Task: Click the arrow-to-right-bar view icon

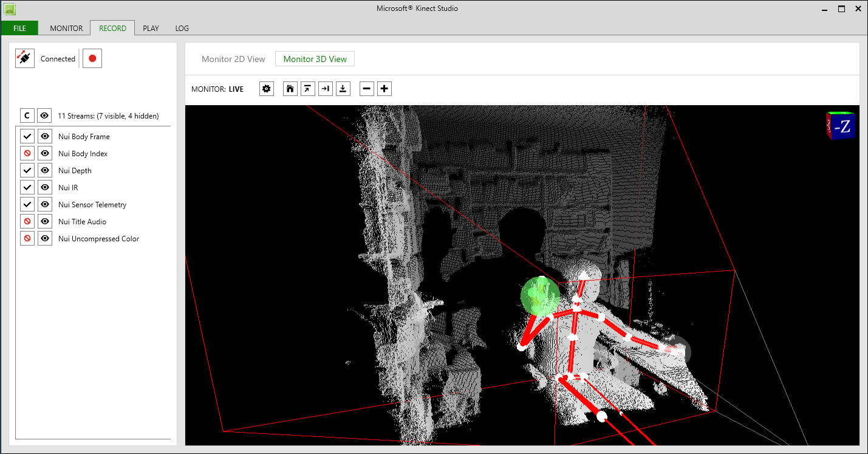Action: point(326,89)
